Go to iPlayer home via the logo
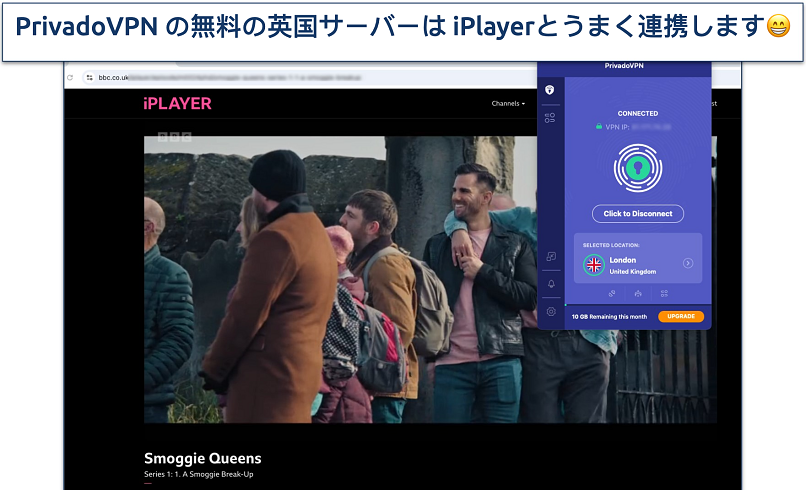 tap(177, 103)
